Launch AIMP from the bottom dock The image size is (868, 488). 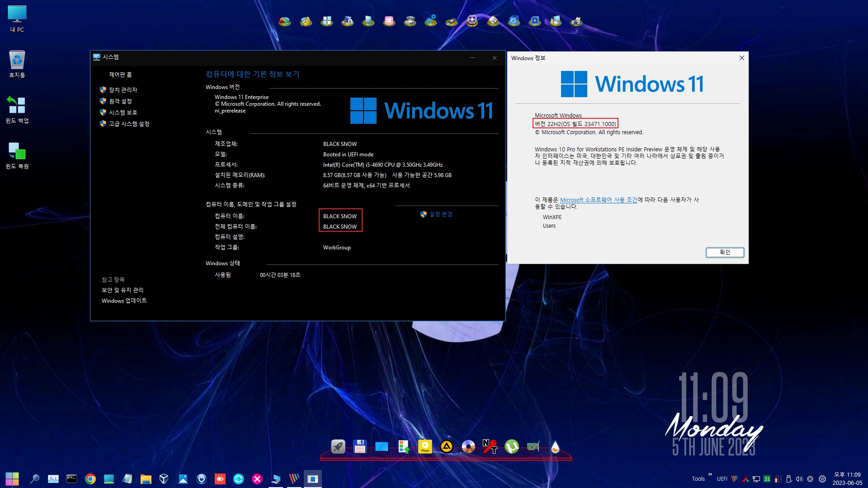tap(447, 447)
